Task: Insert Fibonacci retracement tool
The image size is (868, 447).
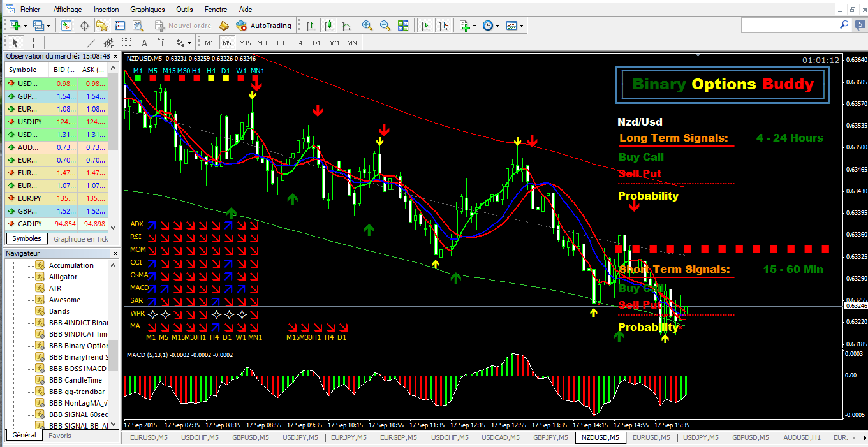Action: pos(127,43)
